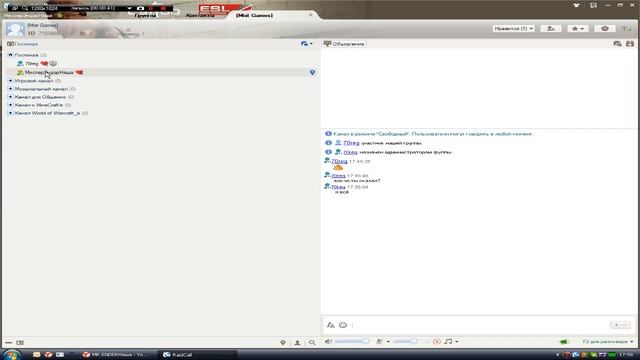Click the send message button
Viewport: 640px width, 360px height.
pyautogui.click(x=620, y=325)
